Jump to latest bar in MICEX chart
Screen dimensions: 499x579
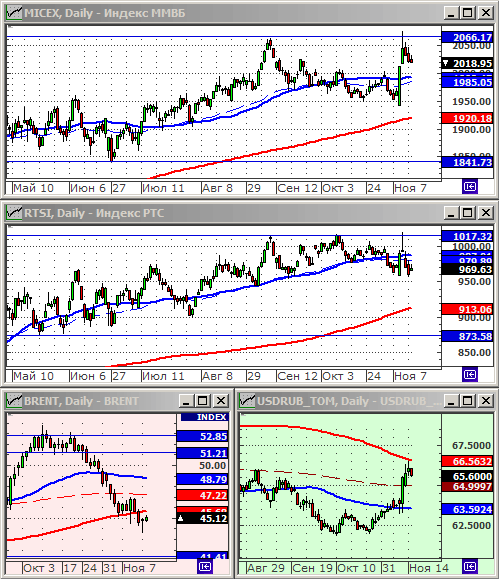click(470, 187)
